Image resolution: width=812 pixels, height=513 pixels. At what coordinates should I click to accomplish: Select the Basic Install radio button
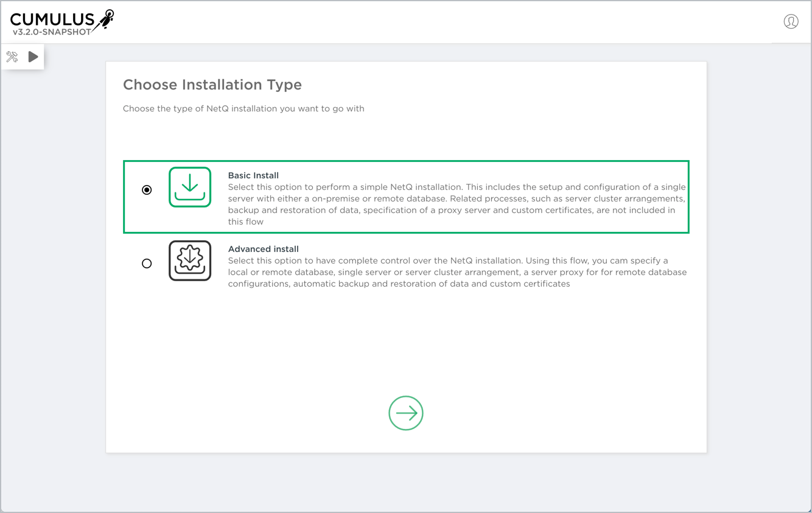[147, 190]
